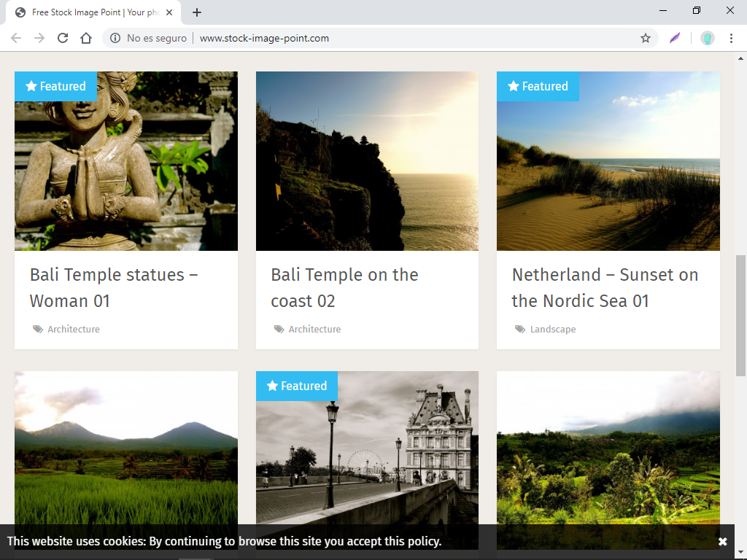This screenshot has height=560, width=747.
Task: Open the 'Bali Temple on the coast 02' title
Action: pyautogui.click(x=344, y=287)
